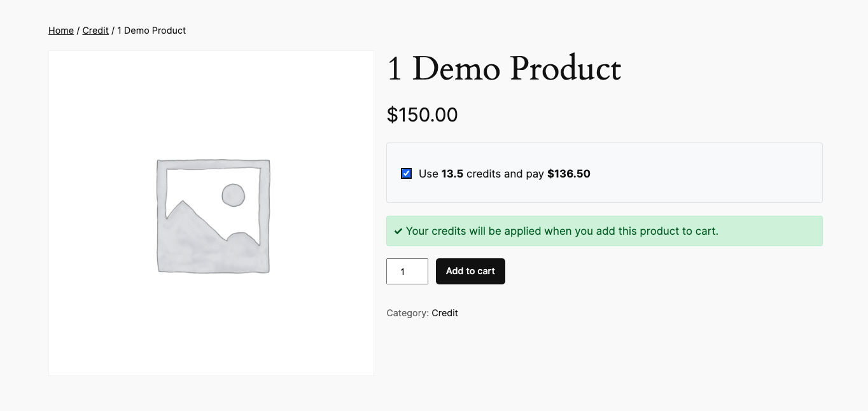Uncheck the use credits checkbox
Screen dimensions: 868x411
pos(407,174)
